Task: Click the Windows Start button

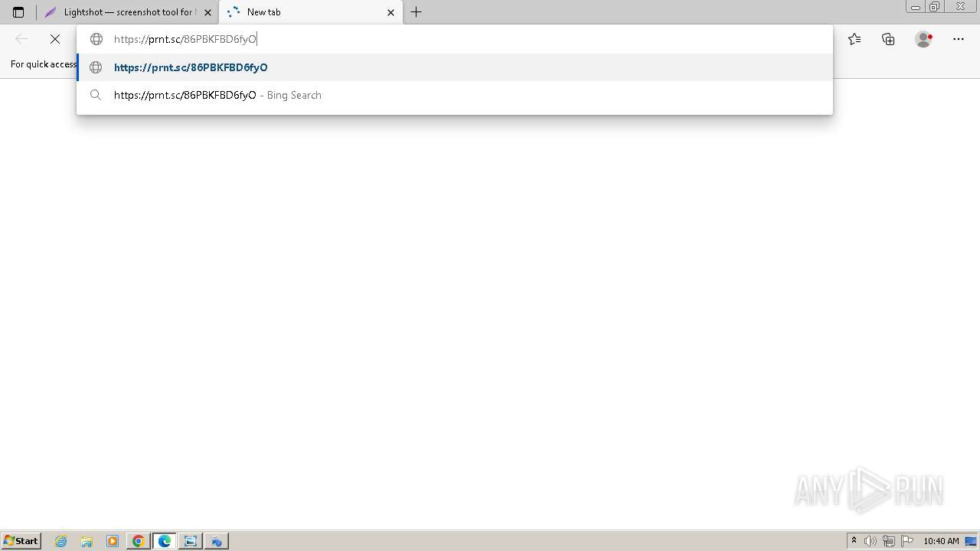Action: click(x=21, y=541)
